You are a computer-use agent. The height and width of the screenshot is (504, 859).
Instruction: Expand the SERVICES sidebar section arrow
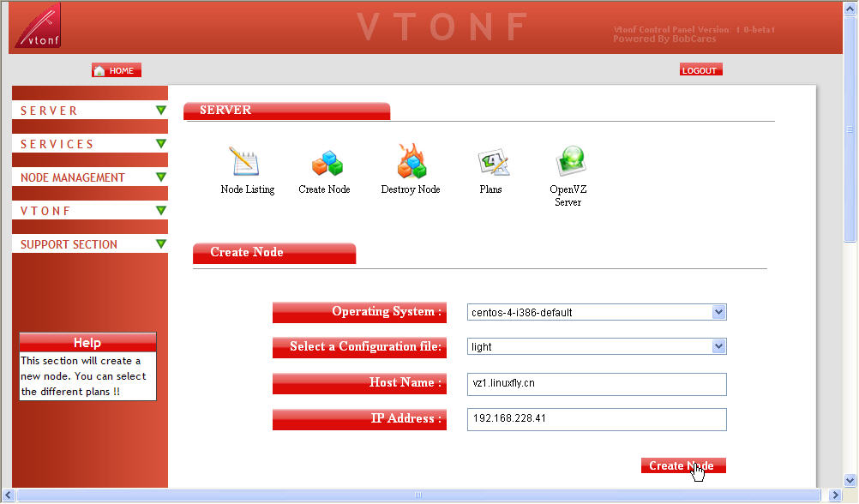(160, 144)
